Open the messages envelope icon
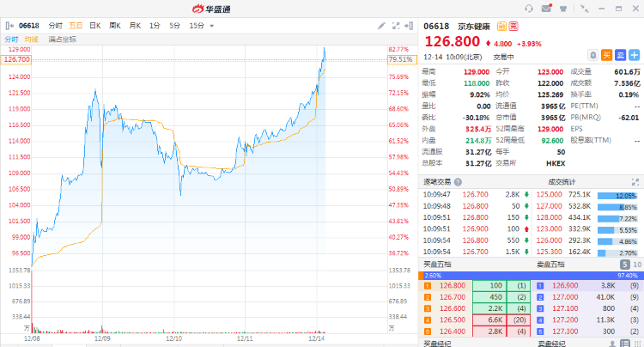The image size is (644, 347). click(546, 9)
